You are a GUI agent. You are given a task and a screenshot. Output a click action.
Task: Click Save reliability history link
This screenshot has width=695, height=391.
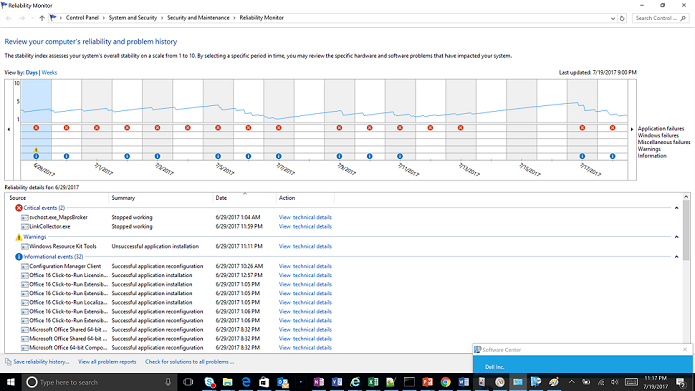41,362
